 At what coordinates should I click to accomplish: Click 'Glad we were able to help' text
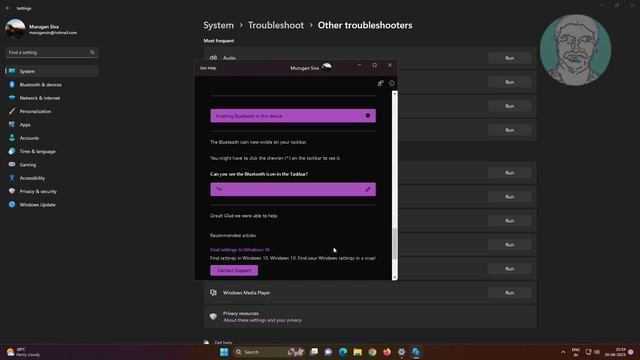[244, 216]
